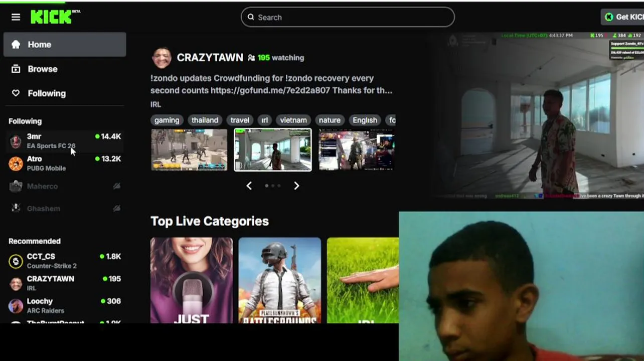This screenshot has height=361, width=644.
Task: Click inside the Search field
Action: click(x=348, y=17)
